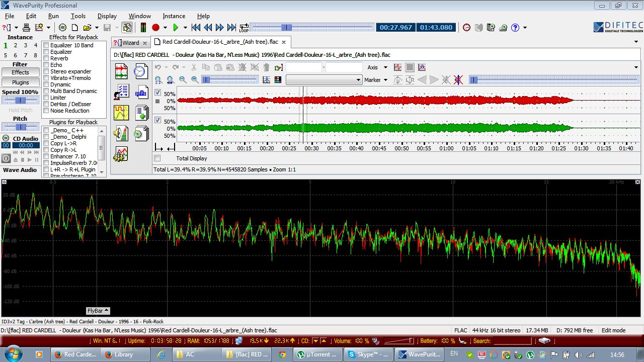Click the FlyBar button on spectrum

98,311
